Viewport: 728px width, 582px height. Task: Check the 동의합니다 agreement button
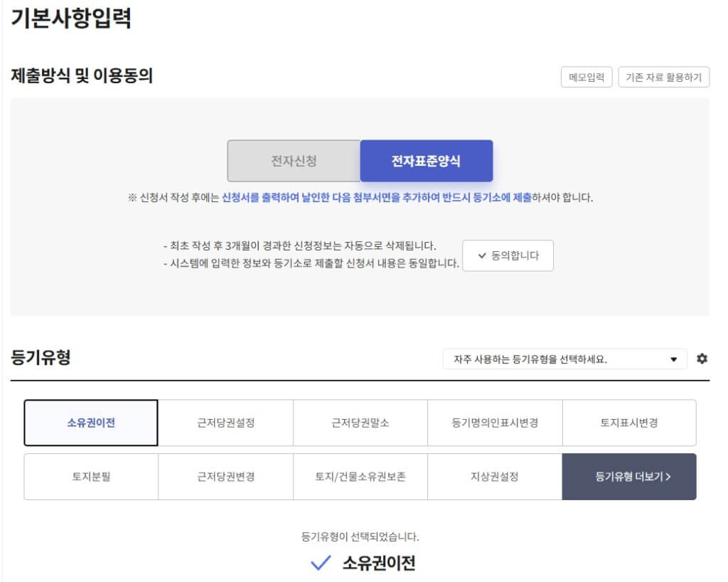pyautogui.click(x=508, y=255)
